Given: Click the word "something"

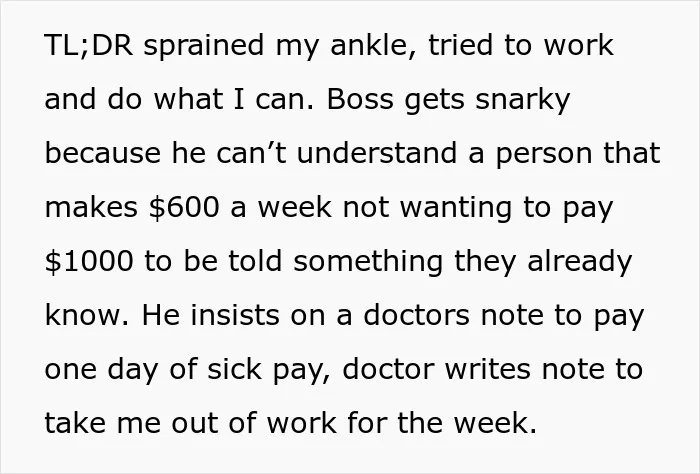Looking at the screenshot, I should click(368, 264).
